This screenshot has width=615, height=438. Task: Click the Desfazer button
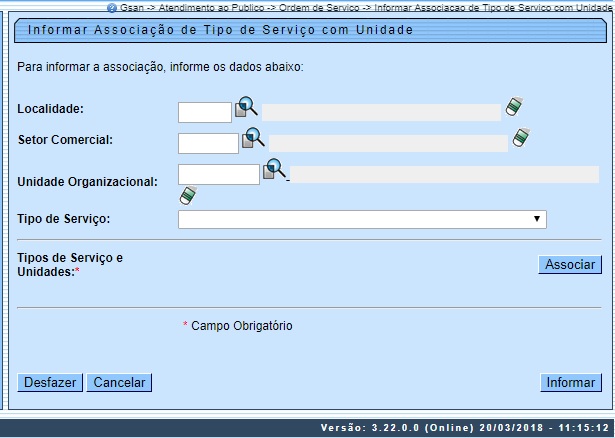click(x=50, y=382)
